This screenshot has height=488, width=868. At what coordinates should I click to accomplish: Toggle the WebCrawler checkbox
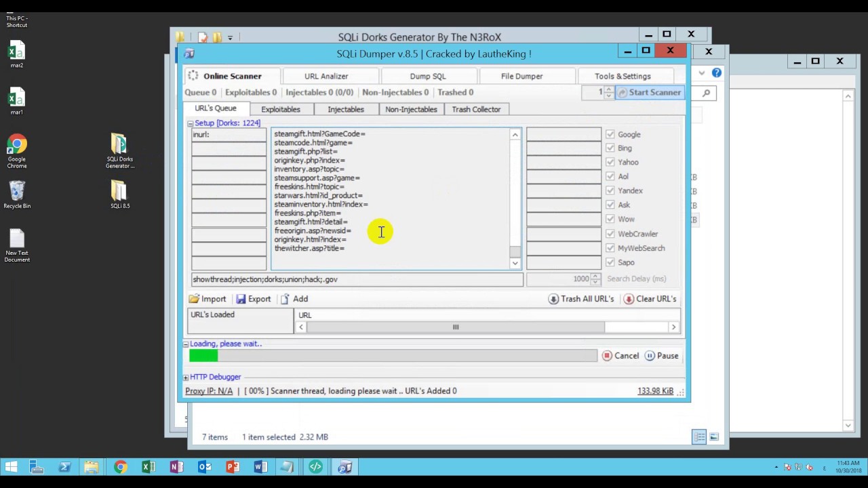(610, 234)
